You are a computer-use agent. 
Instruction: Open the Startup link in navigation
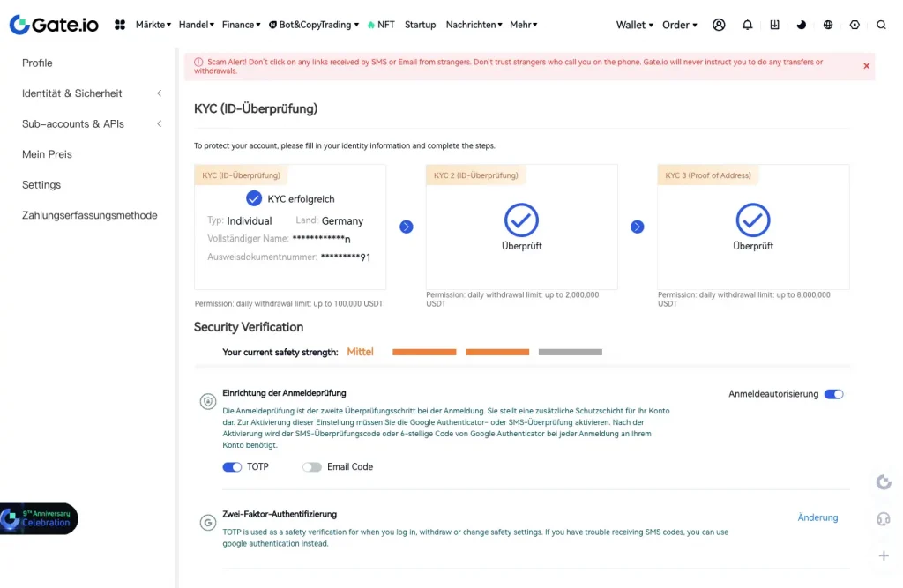pos(420,25)
